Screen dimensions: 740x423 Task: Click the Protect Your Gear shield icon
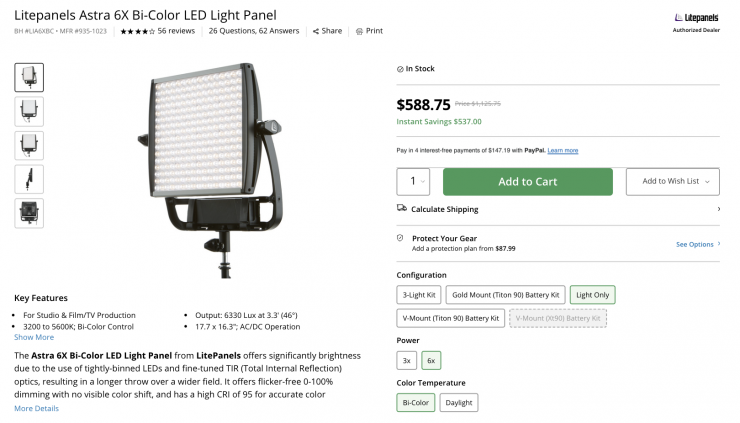pyautogui.click(x=401, y=238)
